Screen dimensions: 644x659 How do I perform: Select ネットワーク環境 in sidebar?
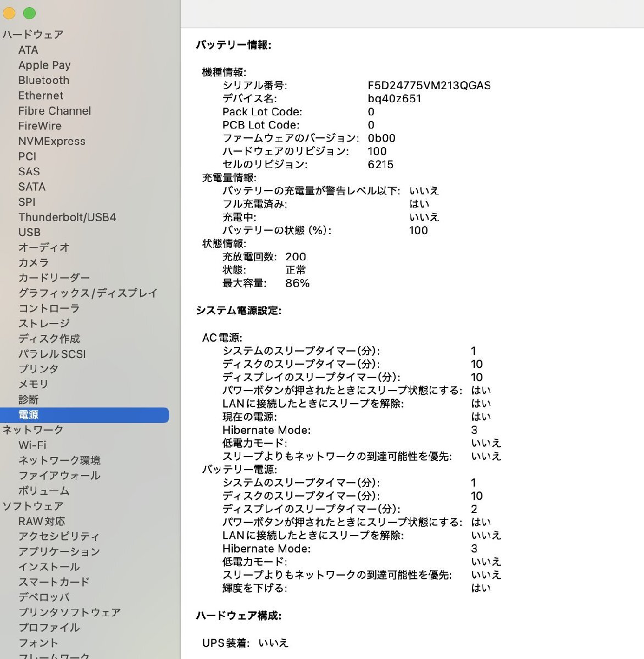pos(59,460)
